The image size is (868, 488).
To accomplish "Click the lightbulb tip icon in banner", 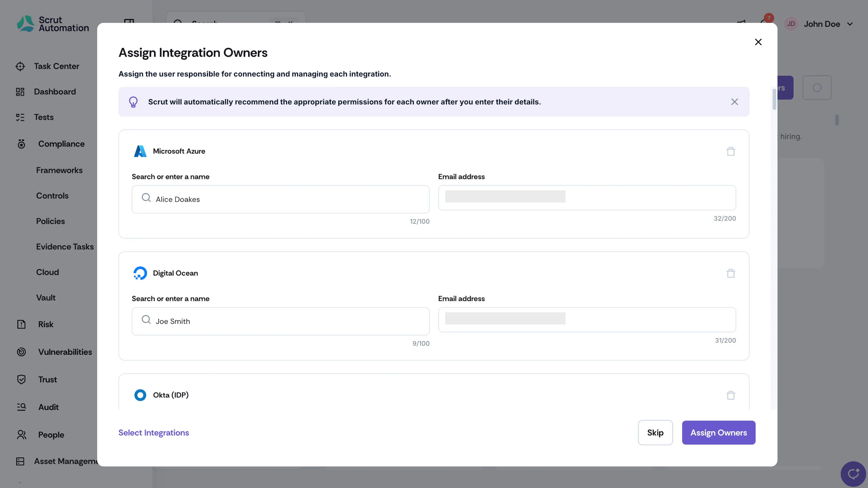I will (x=133, y=102).
